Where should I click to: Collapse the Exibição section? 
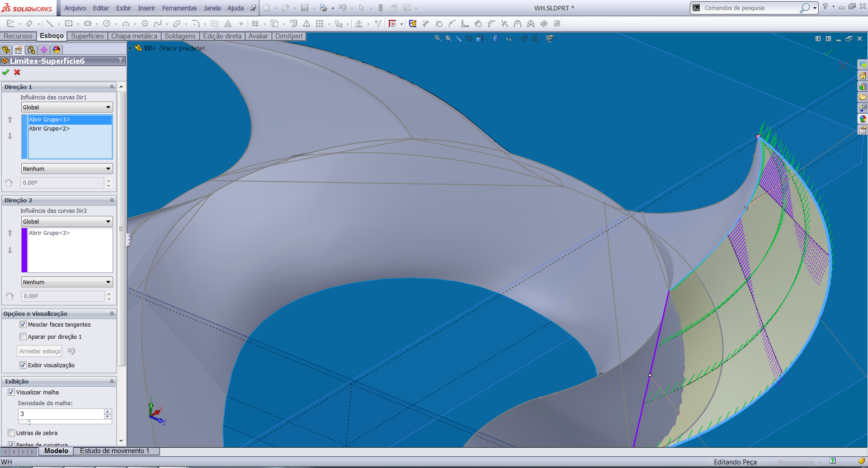[x=112, y=382]
